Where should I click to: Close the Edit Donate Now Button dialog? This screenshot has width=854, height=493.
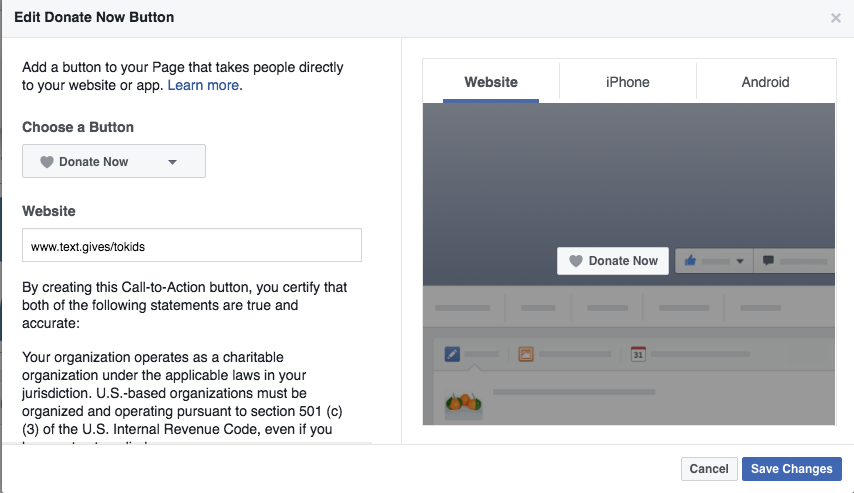tap(835, 18)
